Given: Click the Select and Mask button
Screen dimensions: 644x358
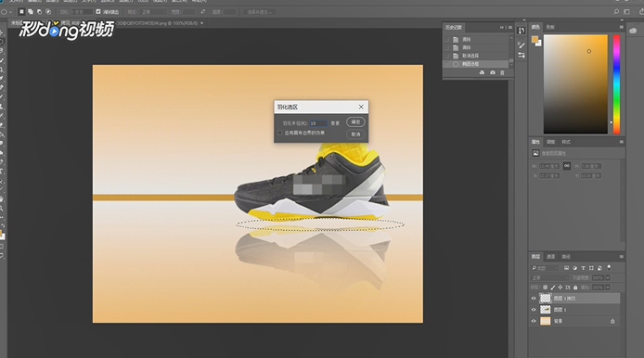Looking at the screenshot, I should pyautogui.click(x=260, y=12).
